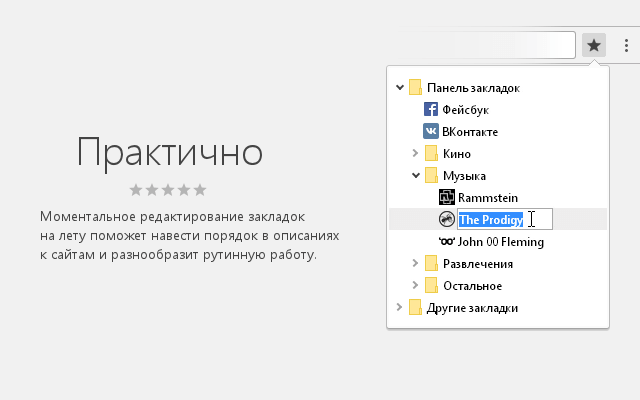The image size is (640, 400).
Task: Open the three-dot browser menu
Action: pyautogui.click(x=626, y=45)
